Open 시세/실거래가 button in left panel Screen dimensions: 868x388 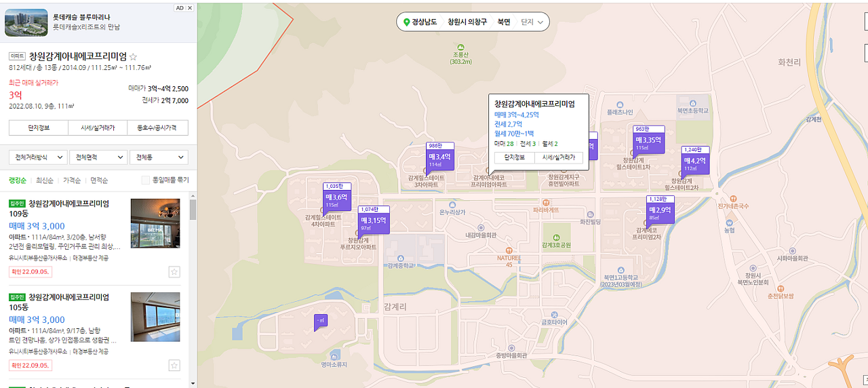tap(98, 128)
